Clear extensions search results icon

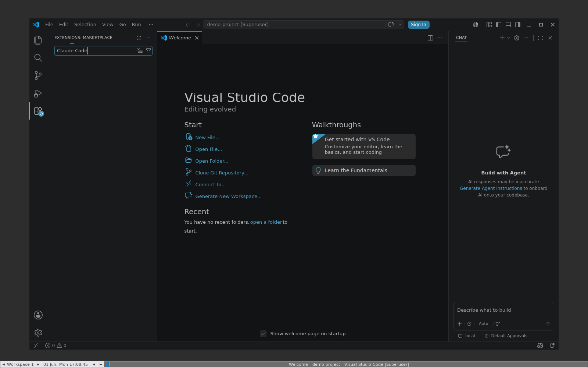[x=140, y=50]
